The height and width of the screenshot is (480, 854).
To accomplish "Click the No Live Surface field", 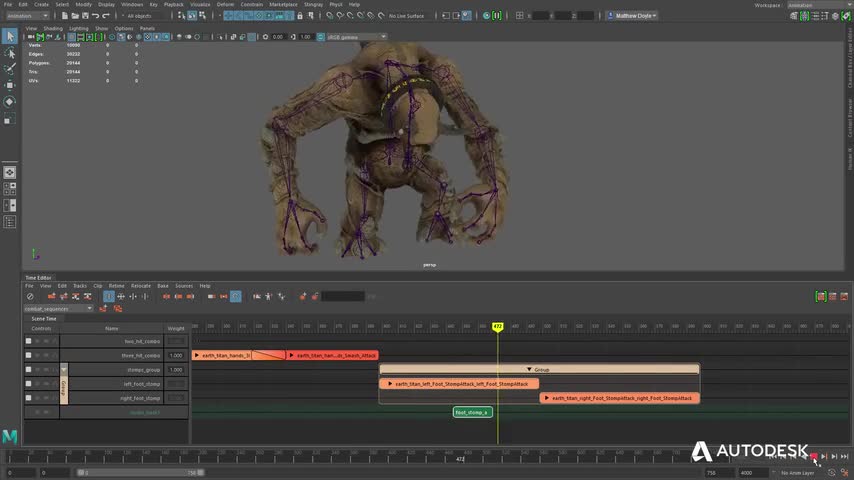I will tap(406, 16).
